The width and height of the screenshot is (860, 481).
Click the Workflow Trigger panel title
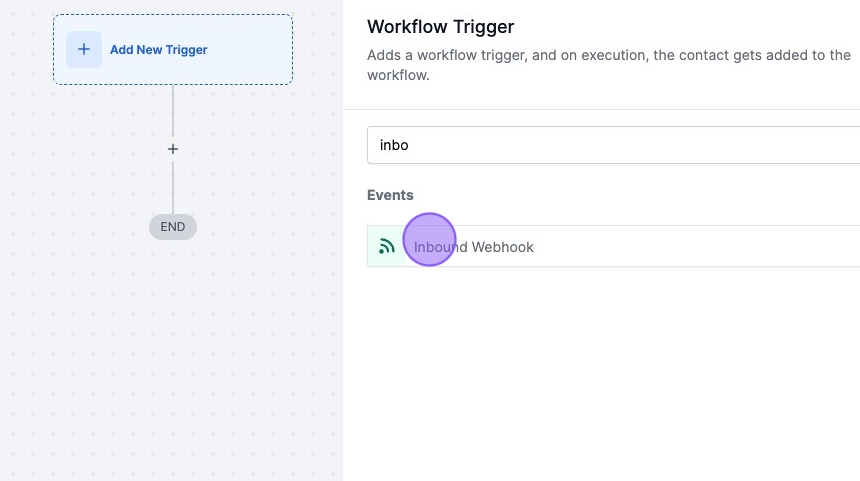pos(440,27)
